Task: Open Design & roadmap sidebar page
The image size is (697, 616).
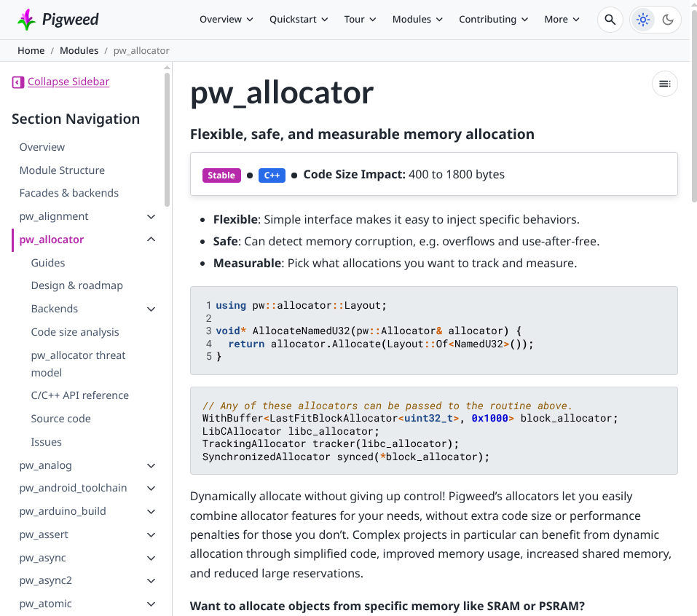Action: tap(77, 285)
